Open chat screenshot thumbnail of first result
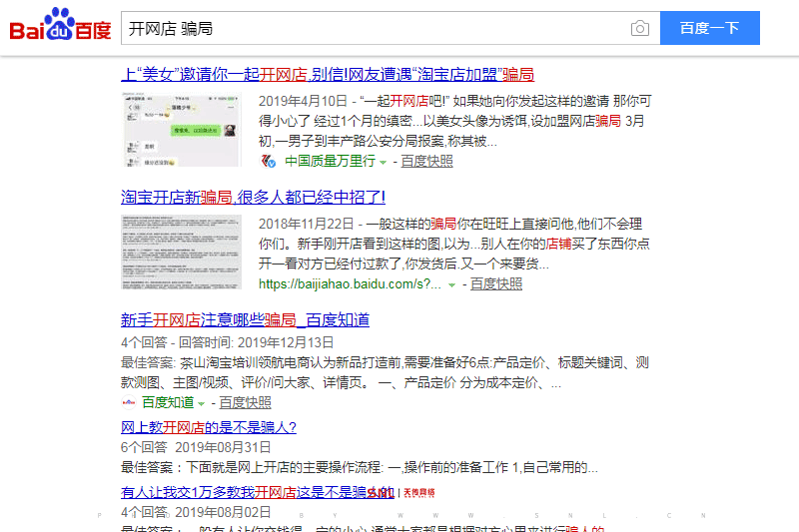This screenshot has width=799, height=532. pyautogui.click(x=181, y=130)
